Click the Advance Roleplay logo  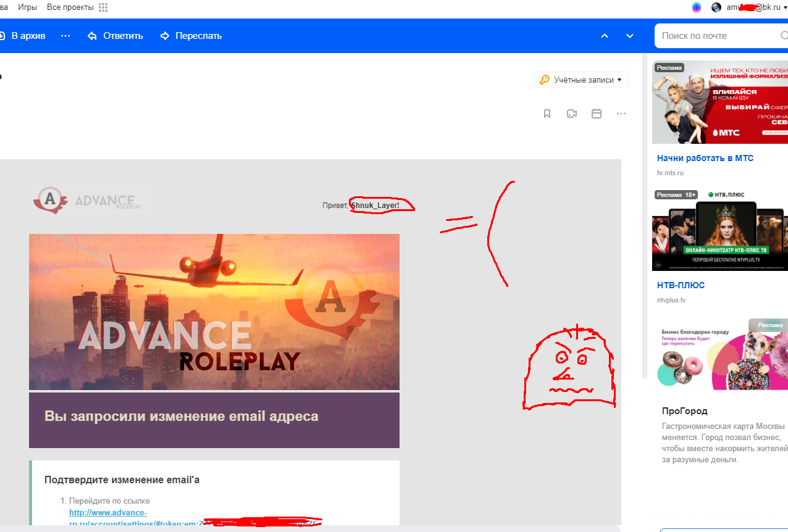[91, 200]
